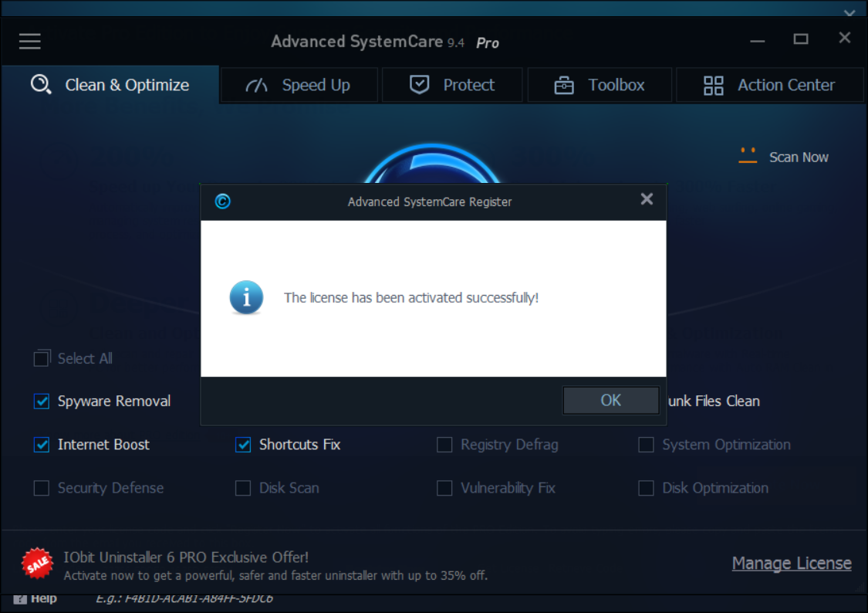Click the license activated success message
Image resolution: width=868 pixels, height=613 pixels.
411,298
